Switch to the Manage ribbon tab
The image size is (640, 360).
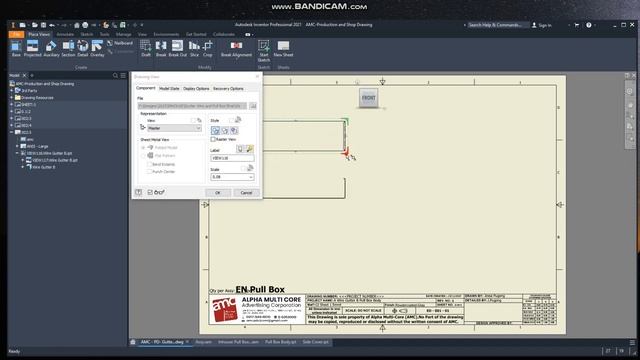[123, 35]
